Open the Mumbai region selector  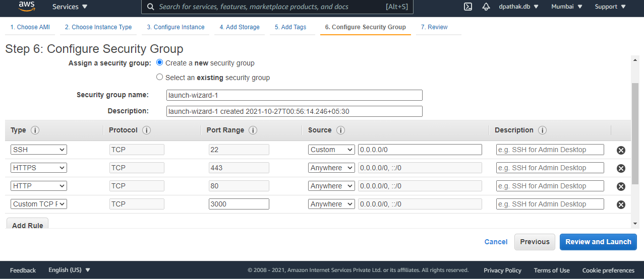[566, 7]
